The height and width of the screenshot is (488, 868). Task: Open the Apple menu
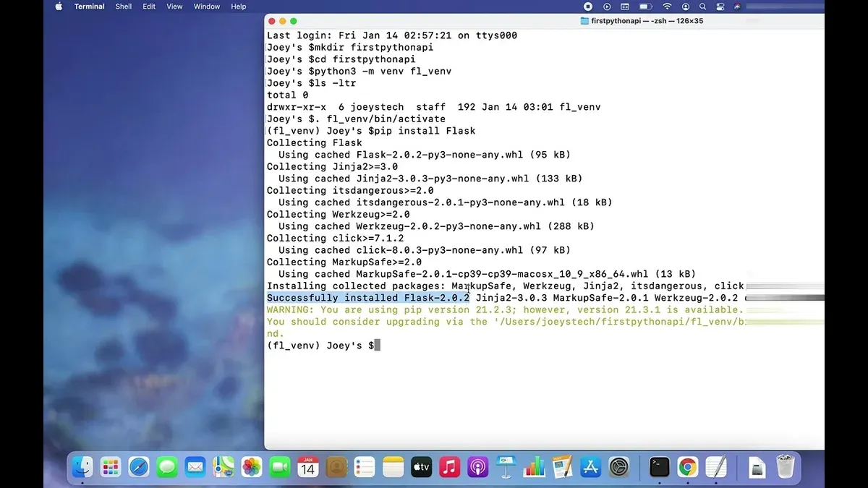[59, 7]
